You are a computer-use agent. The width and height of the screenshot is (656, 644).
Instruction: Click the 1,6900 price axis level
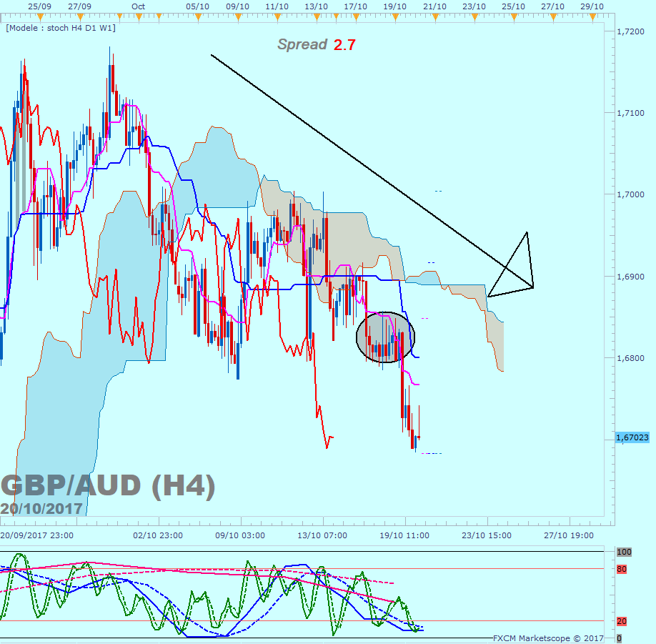tap(630, 277)
